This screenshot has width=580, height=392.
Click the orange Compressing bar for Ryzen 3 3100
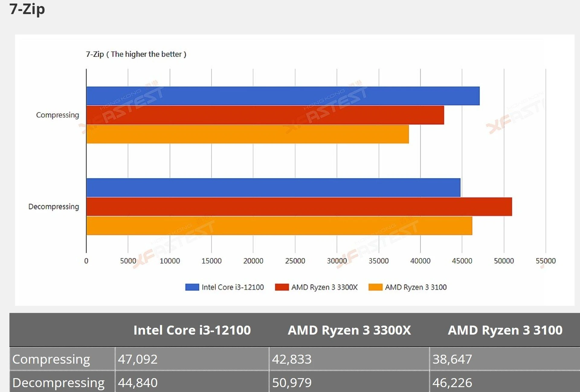[x=248, y=134]
